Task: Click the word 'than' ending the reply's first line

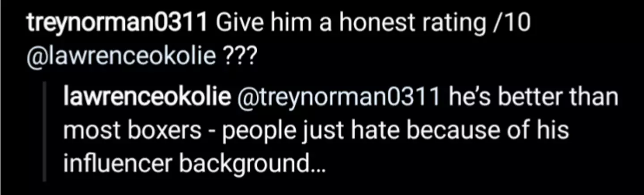Action: tap(594, 98)
